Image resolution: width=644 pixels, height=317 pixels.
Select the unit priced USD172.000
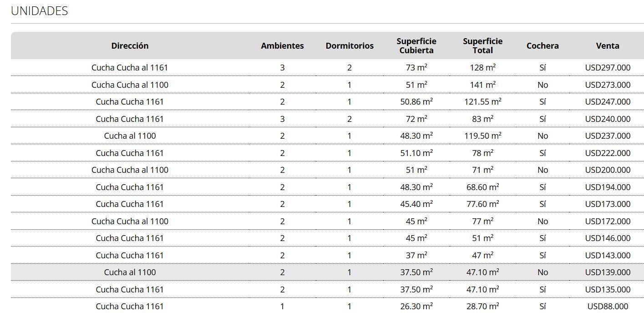[327, 221]
